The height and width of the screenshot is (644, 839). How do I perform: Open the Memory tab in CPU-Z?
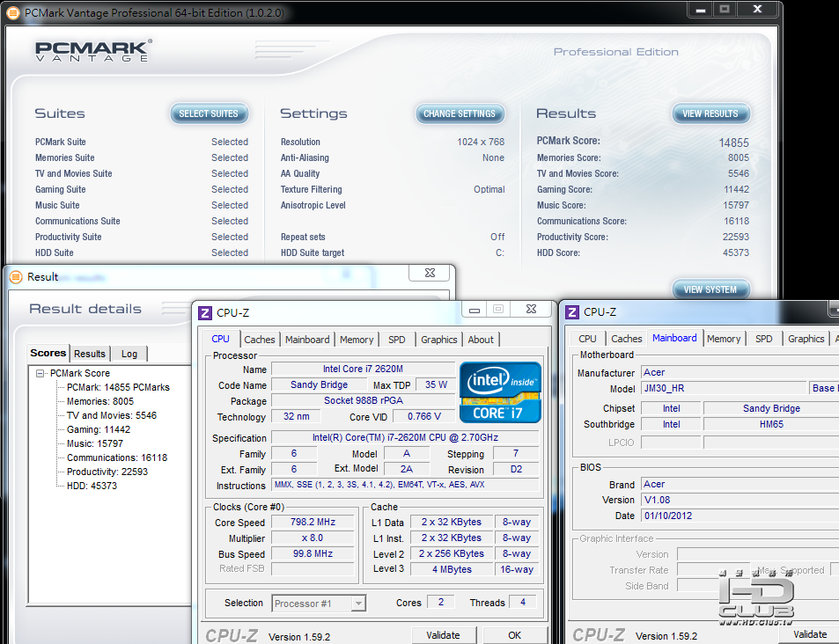tap(356, 340)
